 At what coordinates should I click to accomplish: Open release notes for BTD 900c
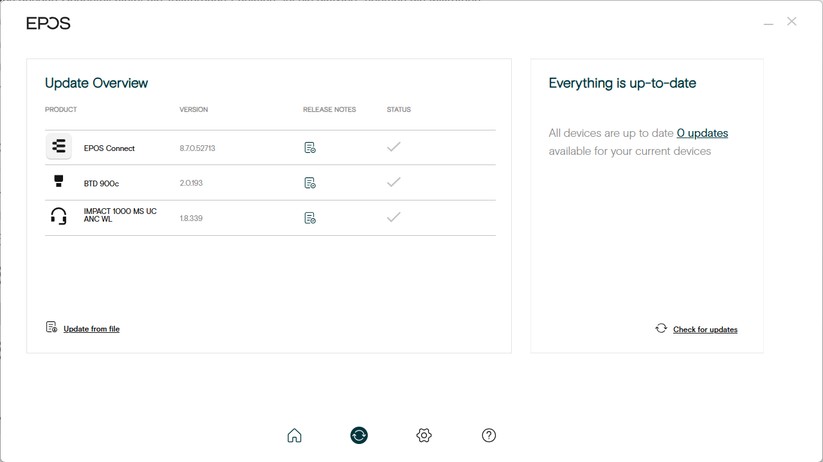pyautogui.click(x=310, y=183)
